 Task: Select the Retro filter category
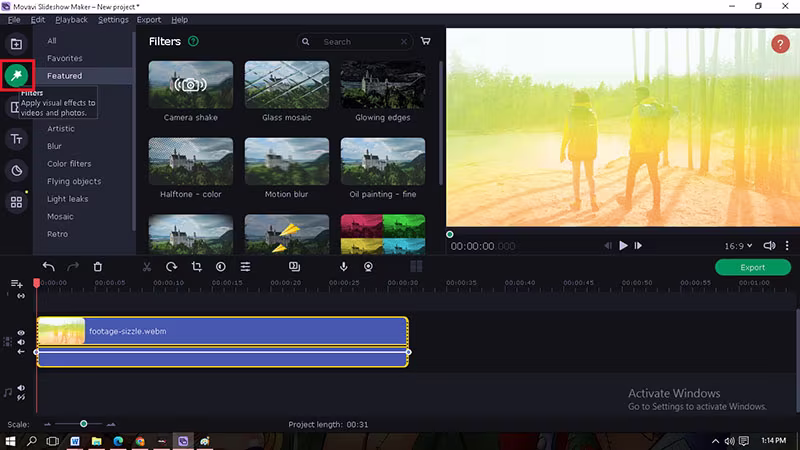click(x=57, y=234)
